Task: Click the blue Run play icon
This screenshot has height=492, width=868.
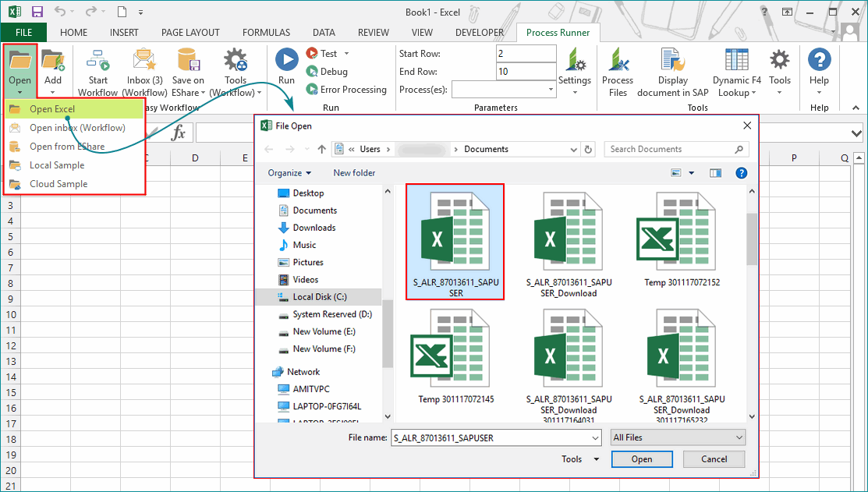Action: coord(287,60)
